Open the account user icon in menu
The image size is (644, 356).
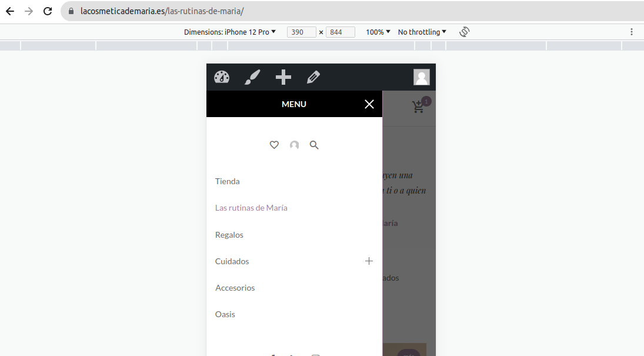click(294, 145)
